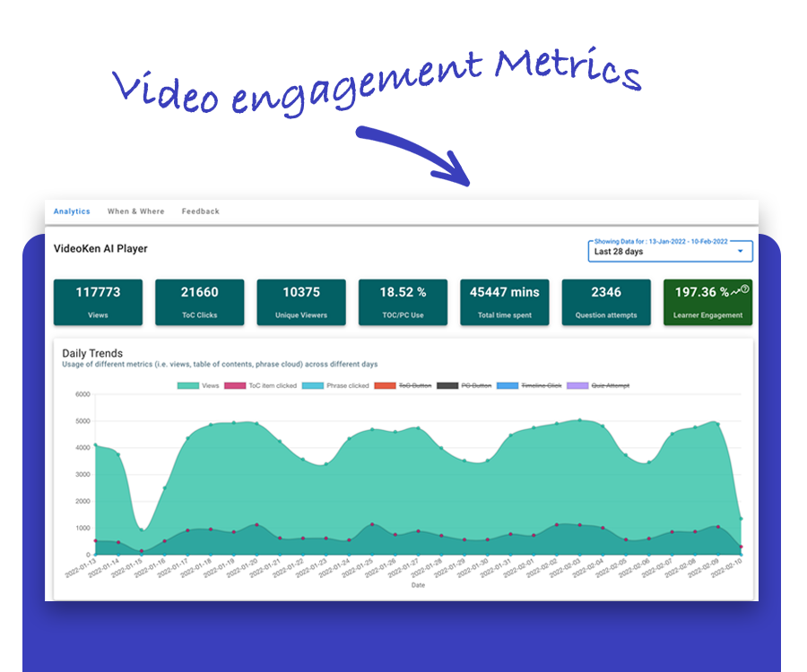This screenshot has width=807, height=672.
Task: Click the trend arrow icon beside 197.36 %
Action: pos(734,291)
